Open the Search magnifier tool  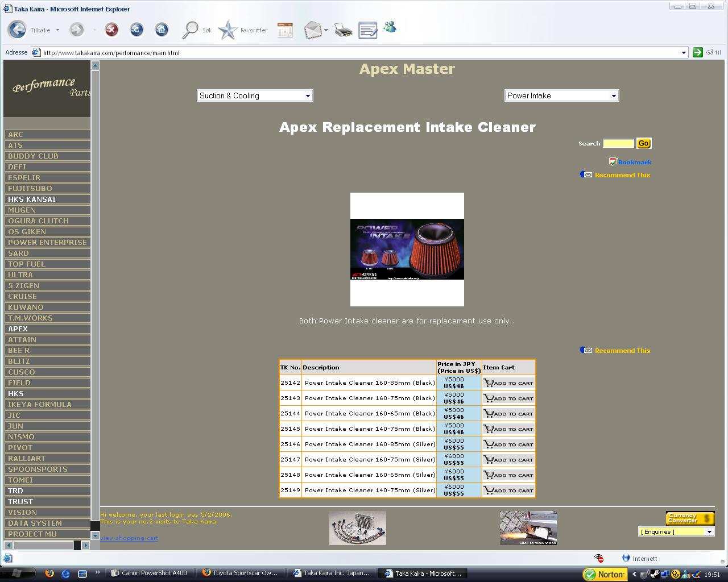point(190,30)
